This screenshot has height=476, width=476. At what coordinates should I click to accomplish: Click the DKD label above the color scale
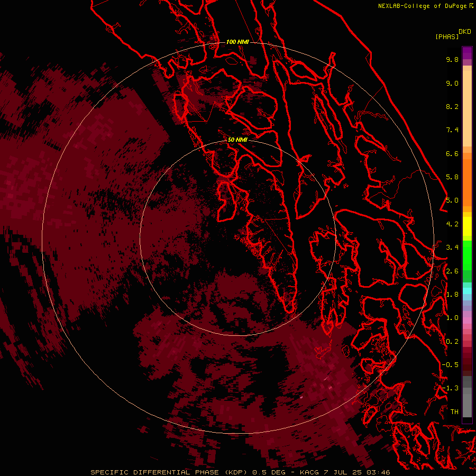[465, 32]
